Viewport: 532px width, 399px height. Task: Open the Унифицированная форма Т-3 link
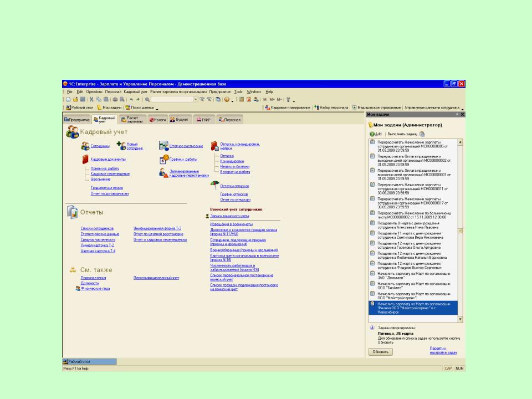click(157, 228)
